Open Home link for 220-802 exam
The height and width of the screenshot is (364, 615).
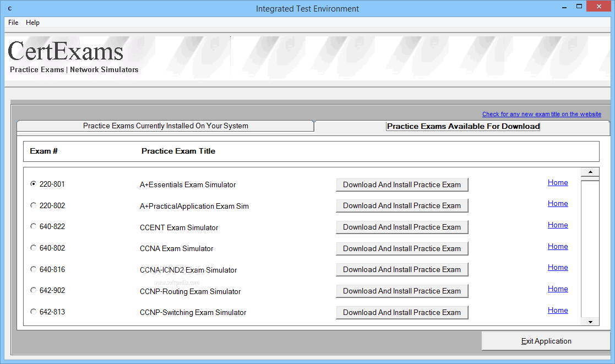point(558,204)
